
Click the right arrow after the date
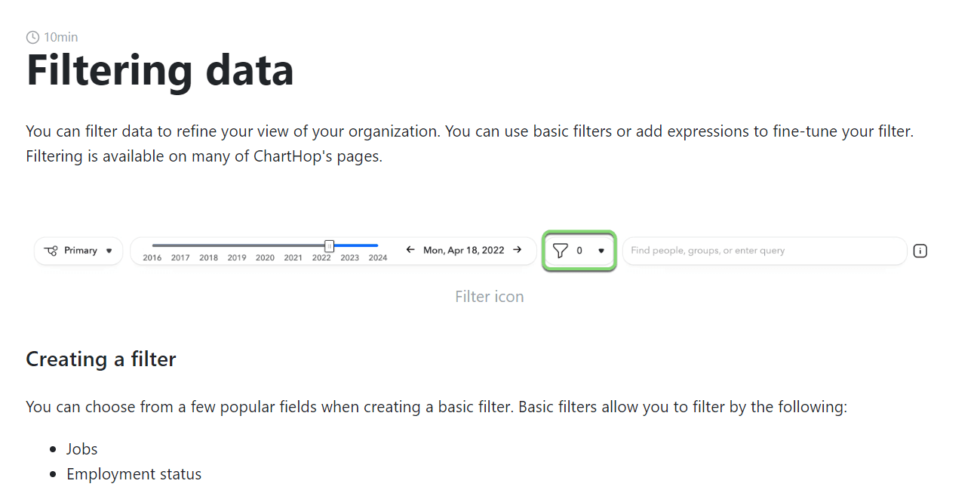coord(518,250)
